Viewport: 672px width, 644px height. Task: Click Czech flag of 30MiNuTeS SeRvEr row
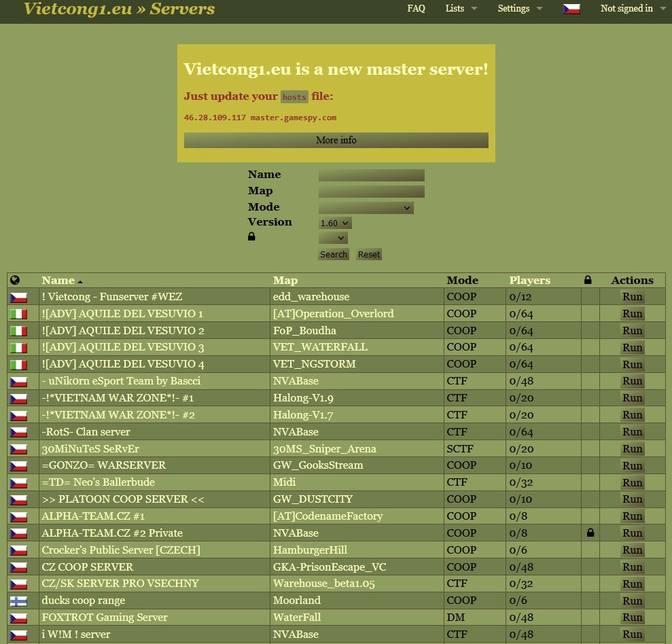(x=18, y=449)
